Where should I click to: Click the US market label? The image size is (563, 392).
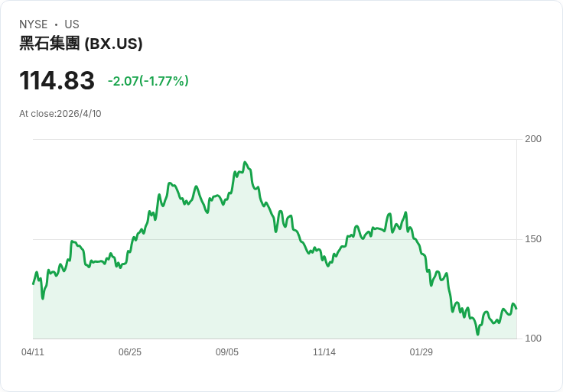(72, 24)
